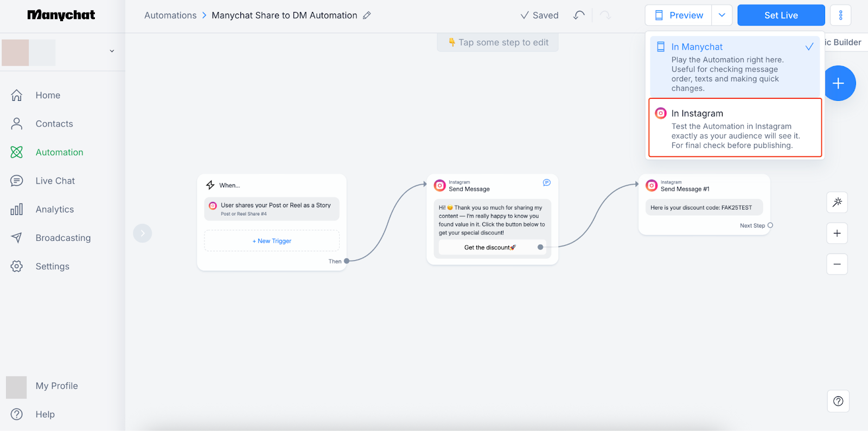Expand the Preview dropdown arrow
Image resolution: width=868 pixels, height=431 pixels.
[722, 15]
